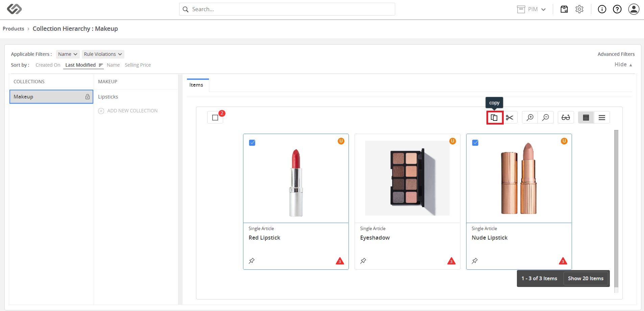Pin the Red Lipstick item
Screen dimensions: 644x311
252,261
